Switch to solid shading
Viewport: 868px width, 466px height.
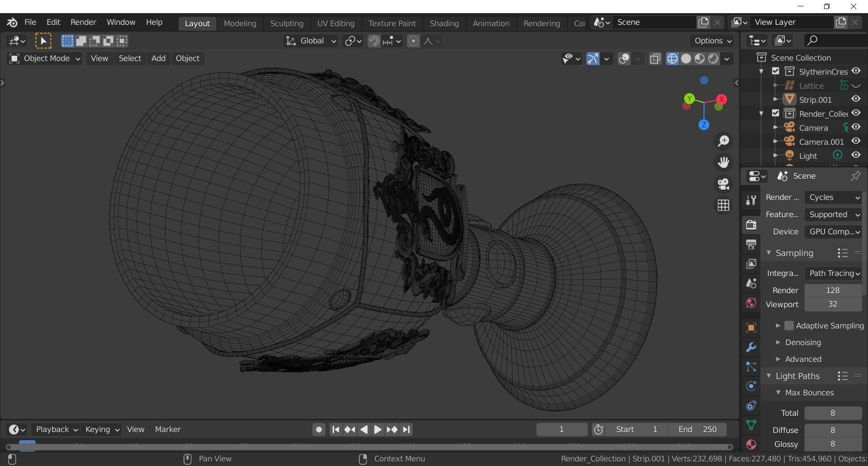(686, 59)
